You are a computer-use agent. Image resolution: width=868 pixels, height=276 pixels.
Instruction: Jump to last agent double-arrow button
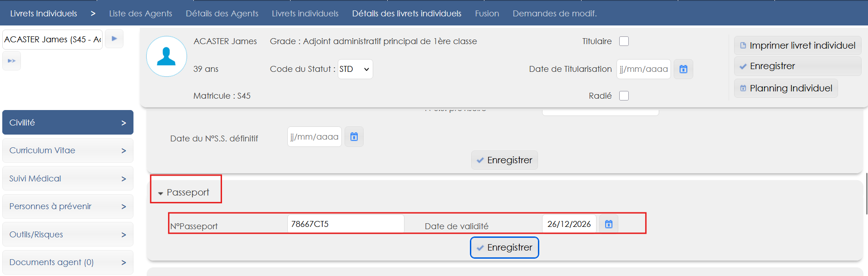point(12,61)
